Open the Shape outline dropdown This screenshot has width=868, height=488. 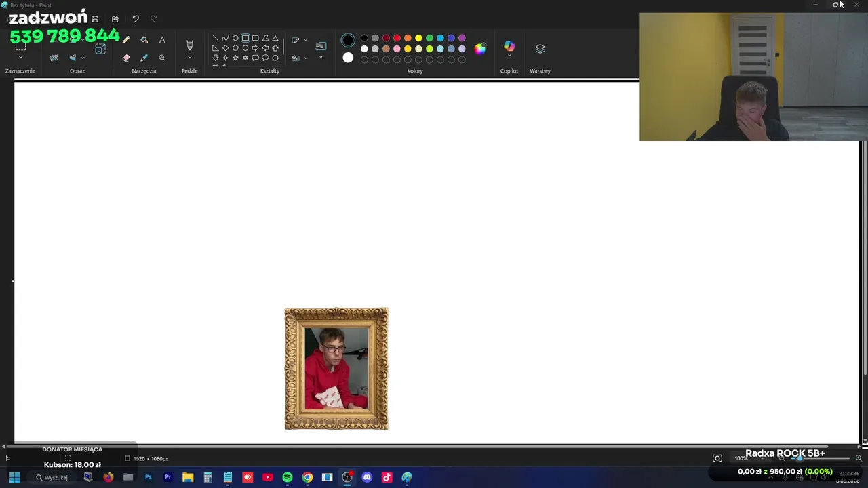pos(306,40)
